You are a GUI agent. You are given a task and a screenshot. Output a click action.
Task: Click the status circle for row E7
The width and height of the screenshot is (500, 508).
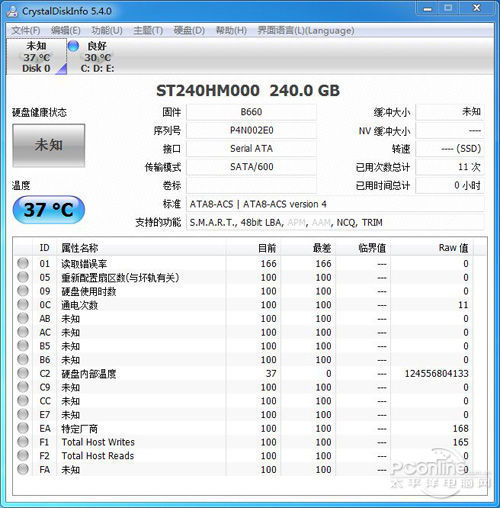[x=23, y=414]
